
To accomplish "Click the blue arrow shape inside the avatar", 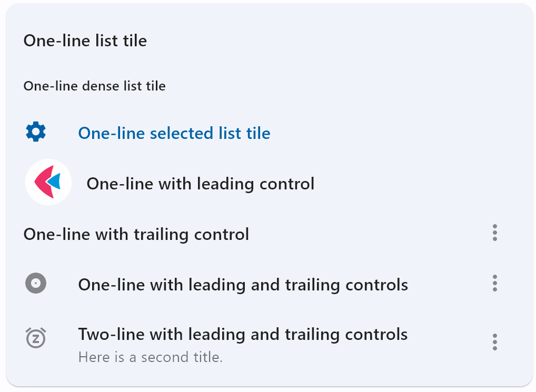I will click(54, 181).
